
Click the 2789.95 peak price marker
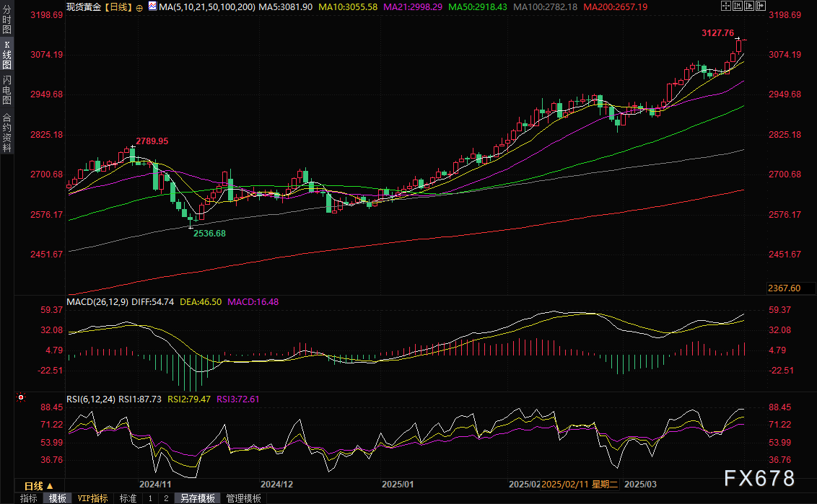(x=152, y=141)
